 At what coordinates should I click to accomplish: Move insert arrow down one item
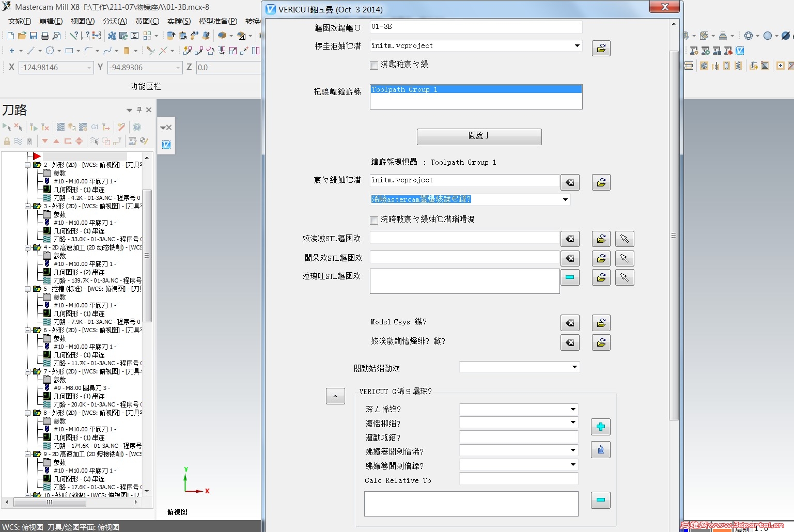[x=45, y=141]
